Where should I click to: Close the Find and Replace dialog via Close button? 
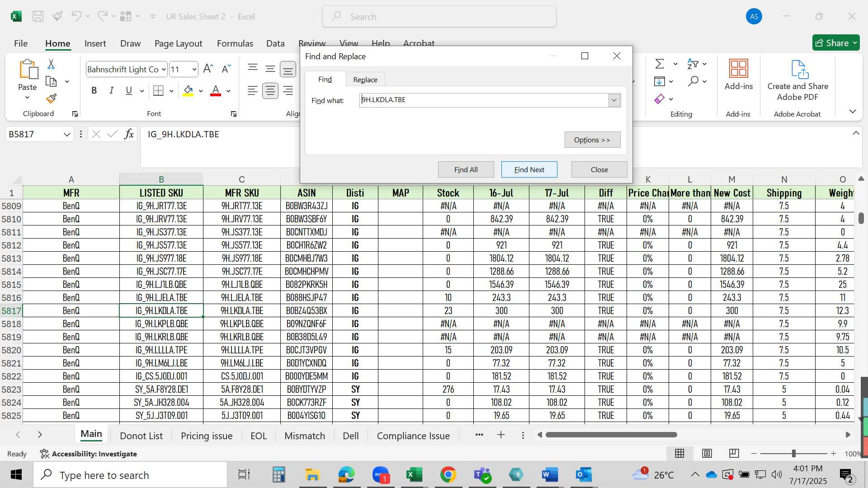tap(599, 169)
